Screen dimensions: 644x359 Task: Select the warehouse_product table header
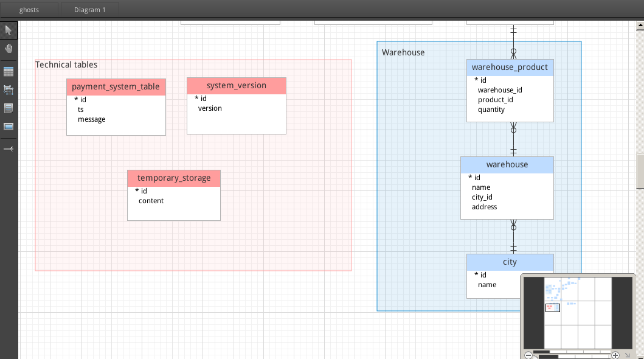(510, 68)
